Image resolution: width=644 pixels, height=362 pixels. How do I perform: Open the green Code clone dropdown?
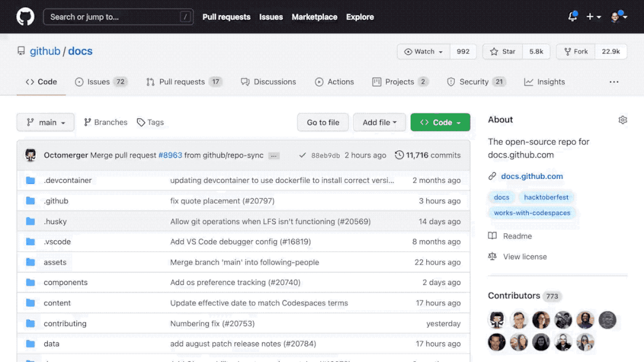click(x=440, y=122)
